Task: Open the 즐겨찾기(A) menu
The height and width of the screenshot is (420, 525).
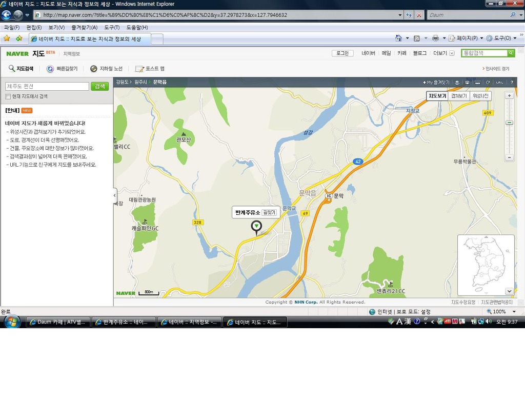Action: click(85, 28)
